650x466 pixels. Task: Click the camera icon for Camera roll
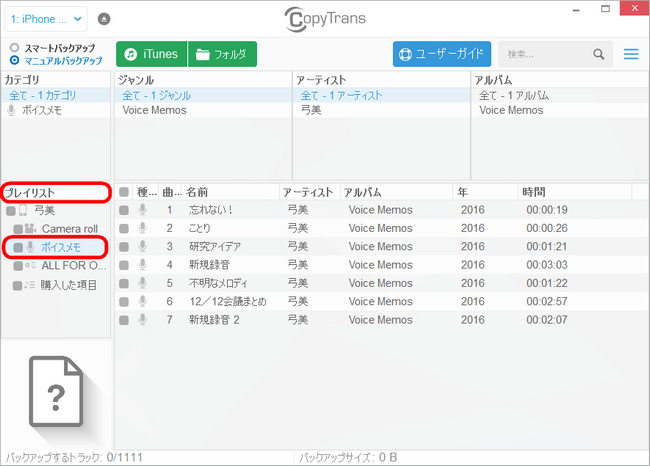pos(30,228)
